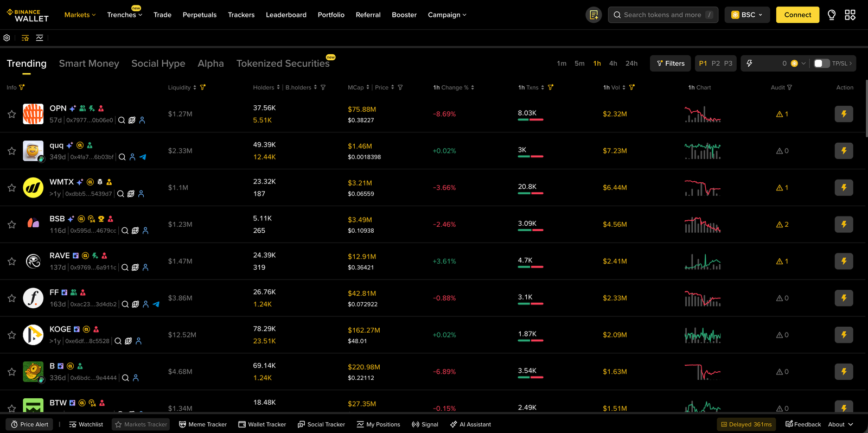Open Price Alert in the bottom bar
This screenshot has width=868, height=433.
29,424
